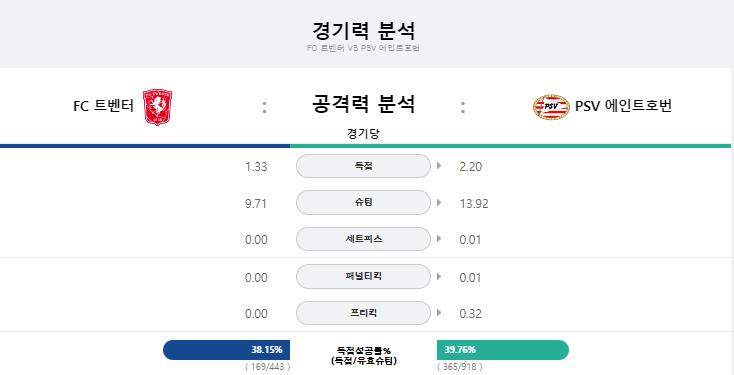Click the PSV 에인트호번 club logo
This screenshot has width=734, height=375.
[551, 107]
